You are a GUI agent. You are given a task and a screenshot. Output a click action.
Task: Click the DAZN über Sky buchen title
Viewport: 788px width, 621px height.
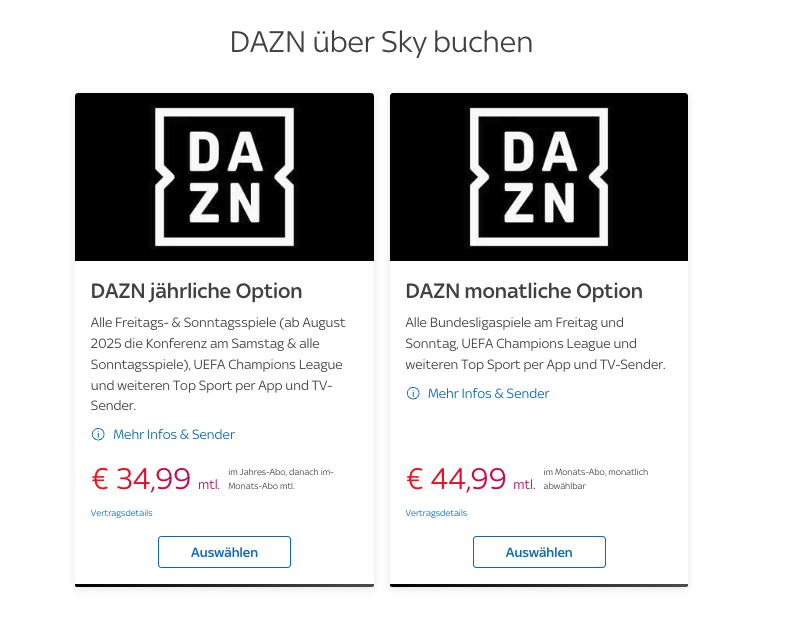(381, 42)
